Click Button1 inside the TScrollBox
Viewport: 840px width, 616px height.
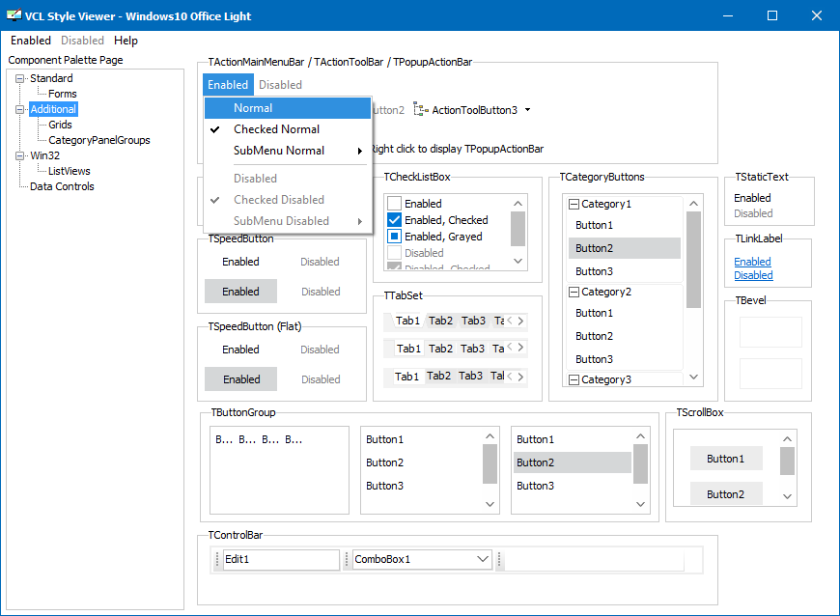coord(726,459)
